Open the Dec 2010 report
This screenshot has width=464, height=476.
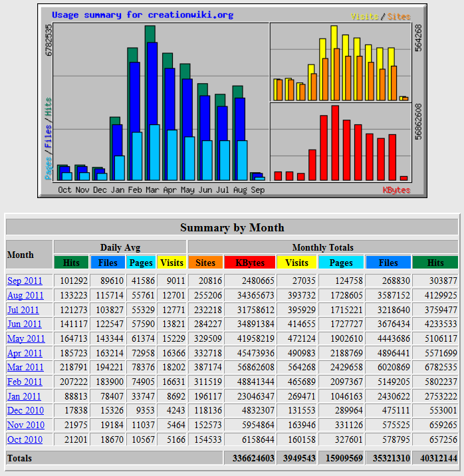(x=25, y=411)
